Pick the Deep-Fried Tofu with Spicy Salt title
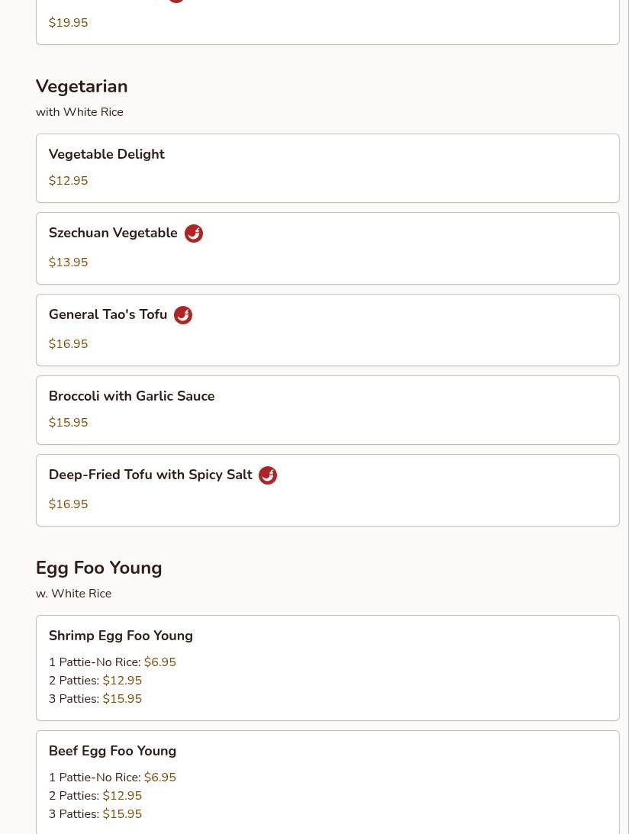644x834 pixels. 150,475
